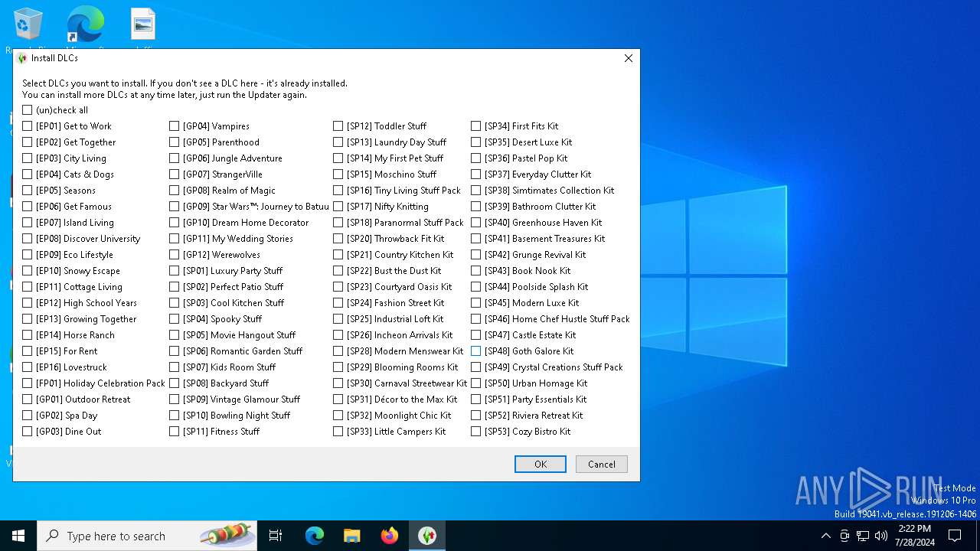Viewport: 980px width, 551px height.
Task: Check [SP38] Simtimates Collection Kit
Action: pyautogui.click(x=476, y=191)
